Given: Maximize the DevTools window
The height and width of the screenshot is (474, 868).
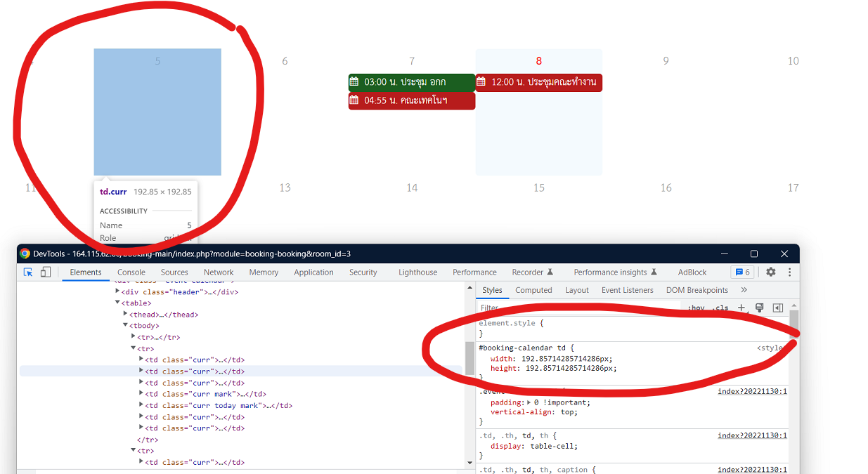Looking at the screenshot, I should tap(754, 254).
